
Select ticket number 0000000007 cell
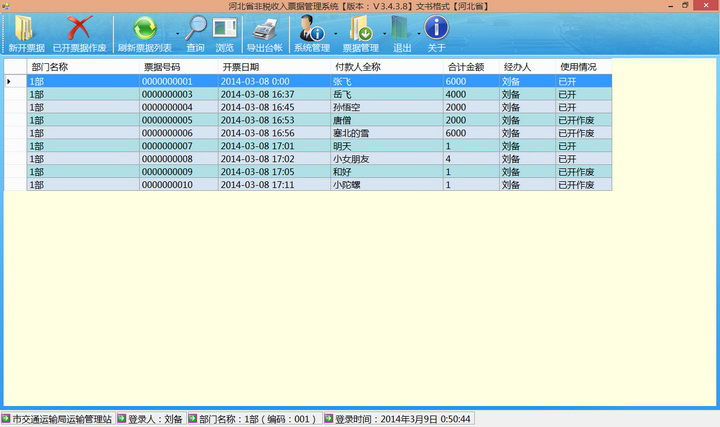point(179,146)
